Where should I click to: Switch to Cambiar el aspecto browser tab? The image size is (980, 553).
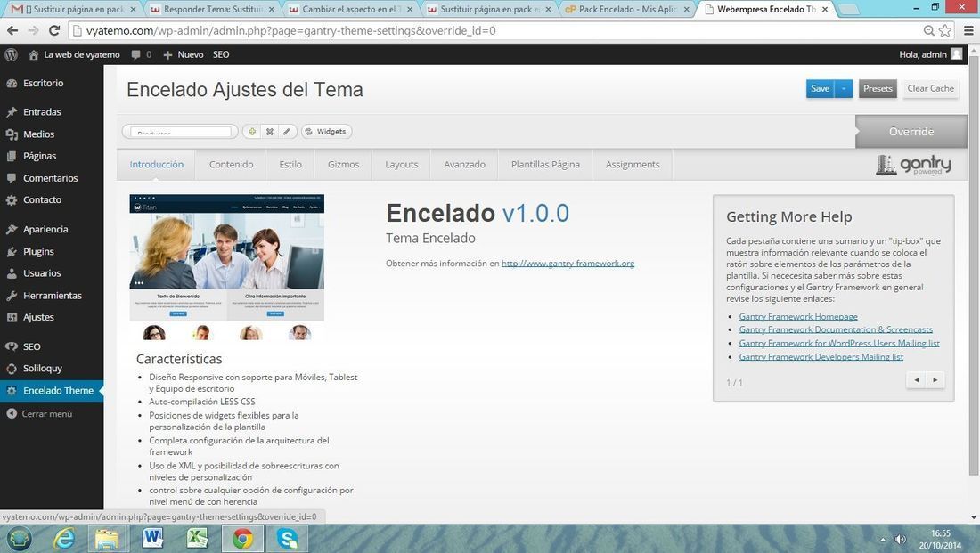(351, 10)
